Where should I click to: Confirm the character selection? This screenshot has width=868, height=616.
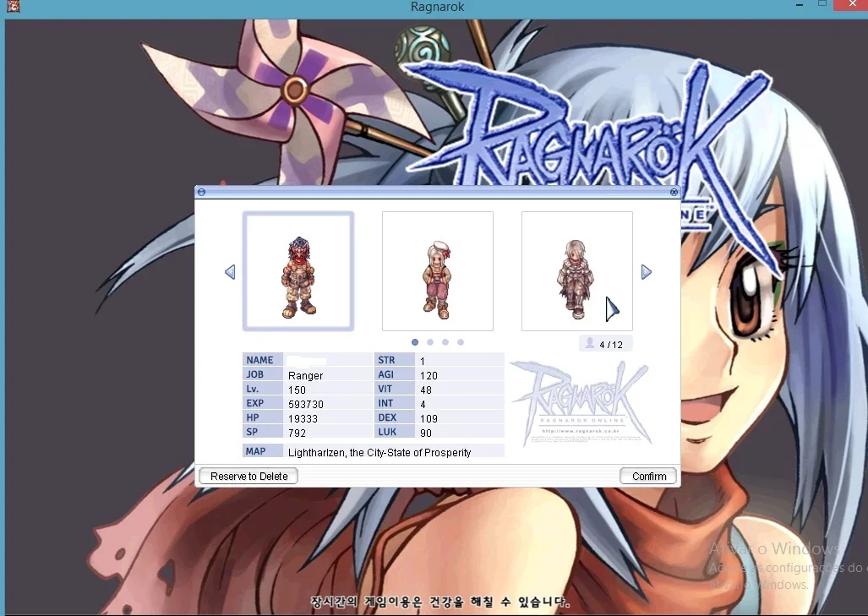pos(649,476)
